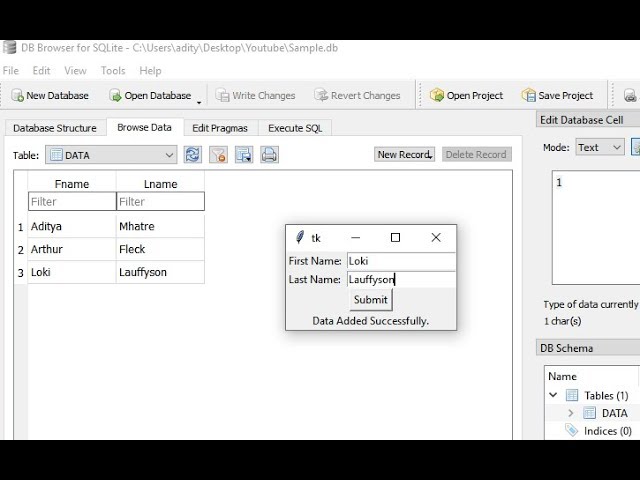Open the Mode dropdown set to Text
The width and height of the screenshot is (640, 480).
(600, 147)
